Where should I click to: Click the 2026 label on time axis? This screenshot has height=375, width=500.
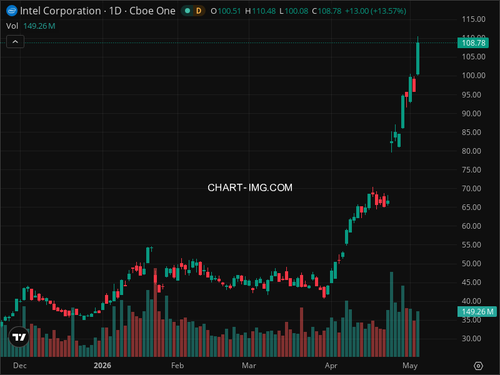(102, 366)
